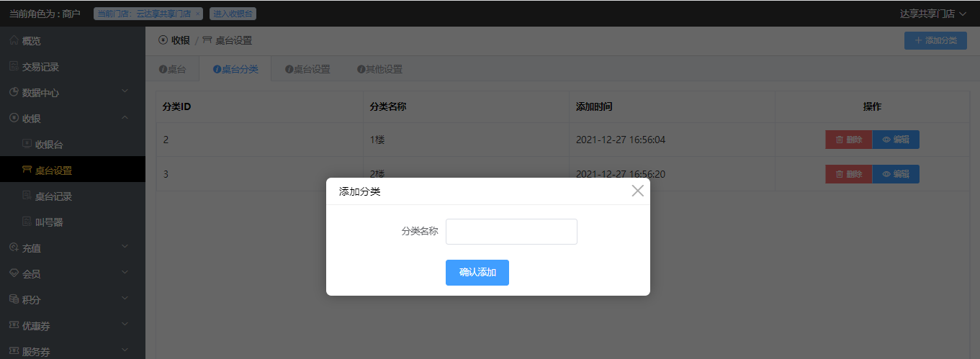Screen dimensions: 980x359
Task: Click the timestamp 2021-12-27 16:56:04
Action: 621,140
